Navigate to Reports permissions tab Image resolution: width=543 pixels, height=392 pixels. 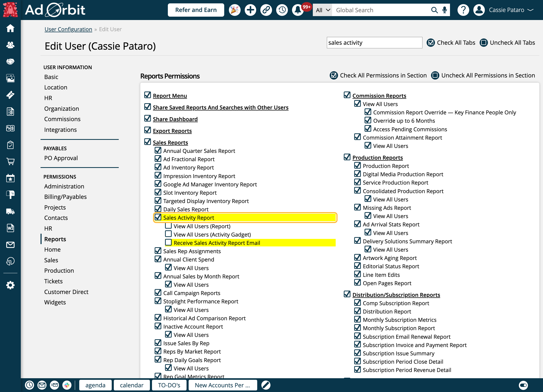coord(55,239)
